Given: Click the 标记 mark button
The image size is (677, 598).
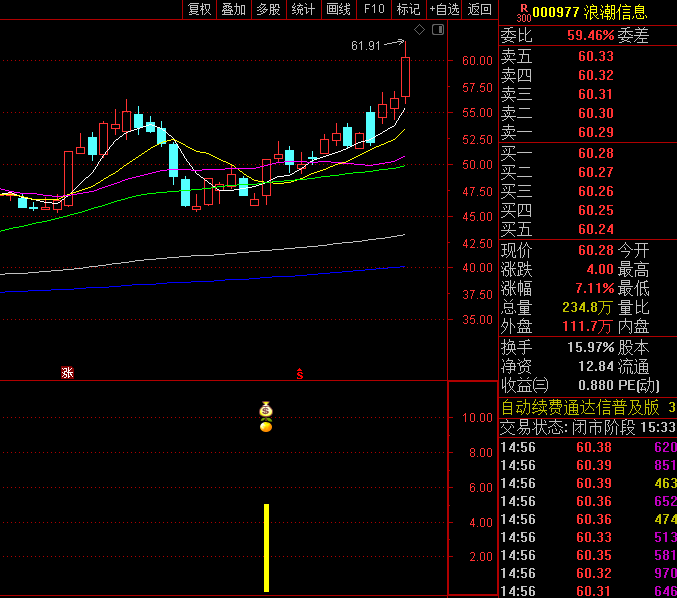Looking at the screenshot, I should pyautogui.click(x=409, y=9).
